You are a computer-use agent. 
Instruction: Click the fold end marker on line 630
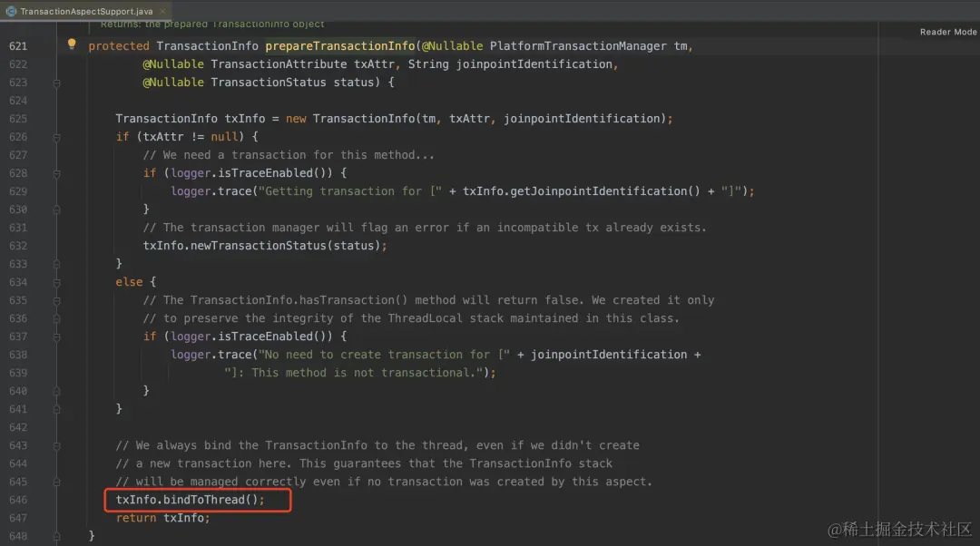point(56,210)
